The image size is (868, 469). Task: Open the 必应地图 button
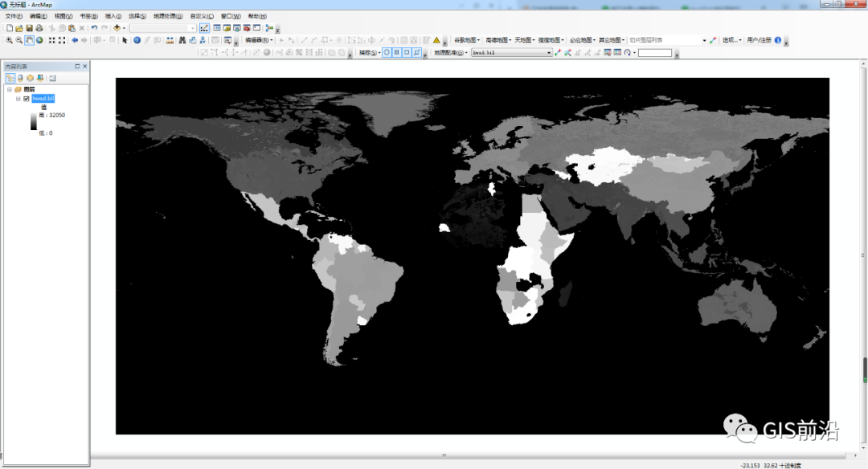[583, 40]
